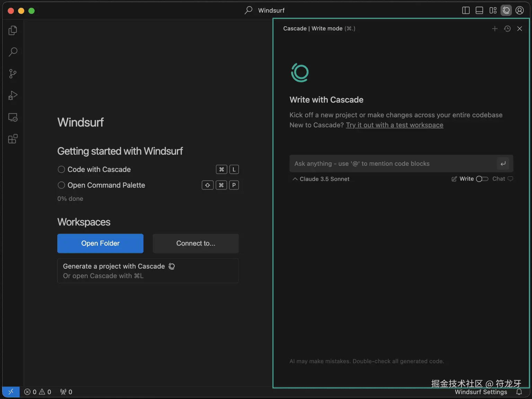532x399 pixels.
Task: Click the 'Try it out with a test workspace' link
Action: tap(394, 125)
